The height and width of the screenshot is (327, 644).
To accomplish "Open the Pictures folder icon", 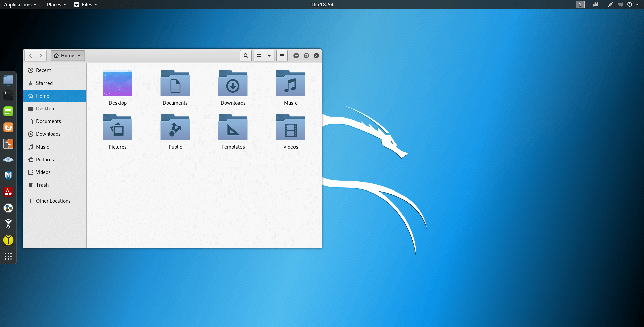I will click(117, 127).
